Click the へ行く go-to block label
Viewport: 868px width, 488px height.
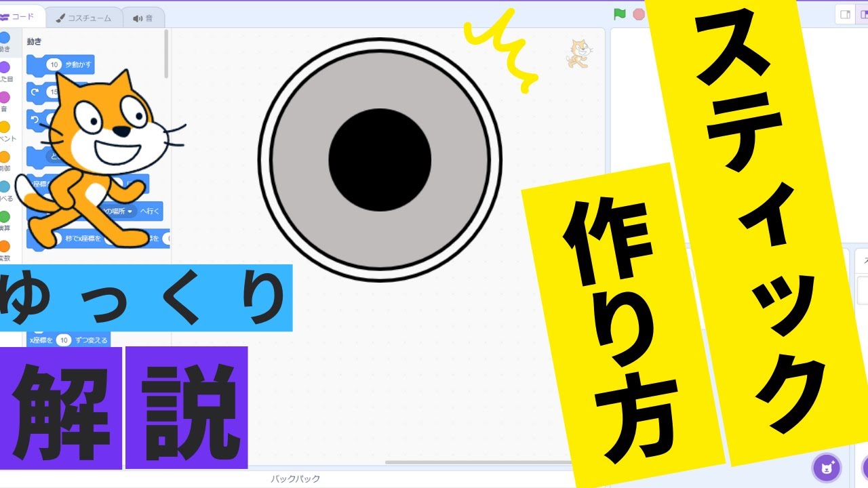[150, 211]
